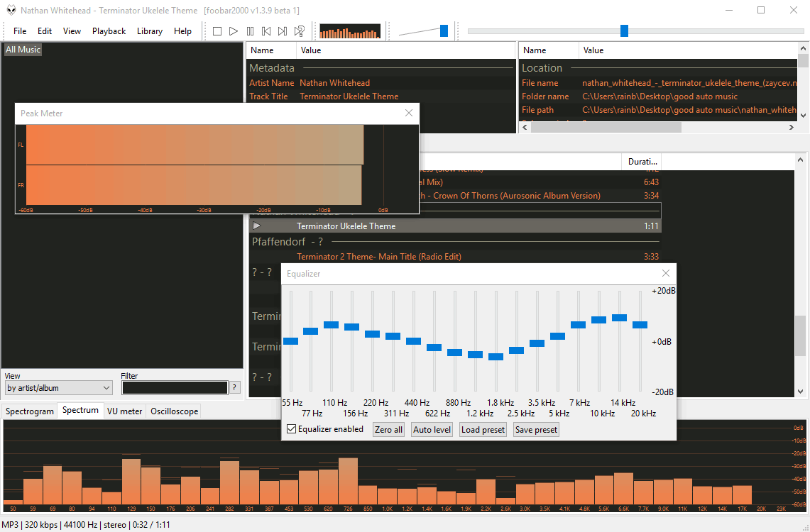
Task: Click the Crown Of Thorns playlist row
Action: 540,196
